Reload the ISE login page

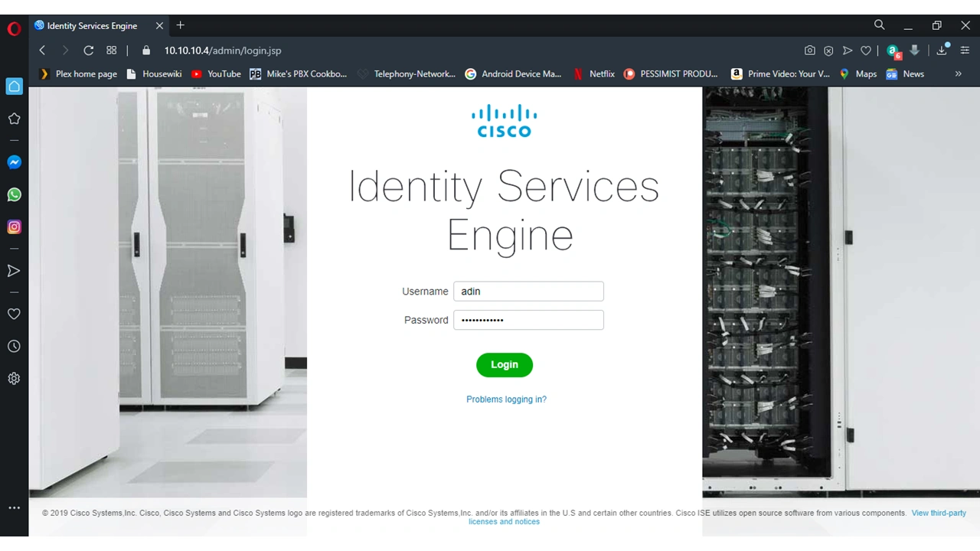click(89, 51)
